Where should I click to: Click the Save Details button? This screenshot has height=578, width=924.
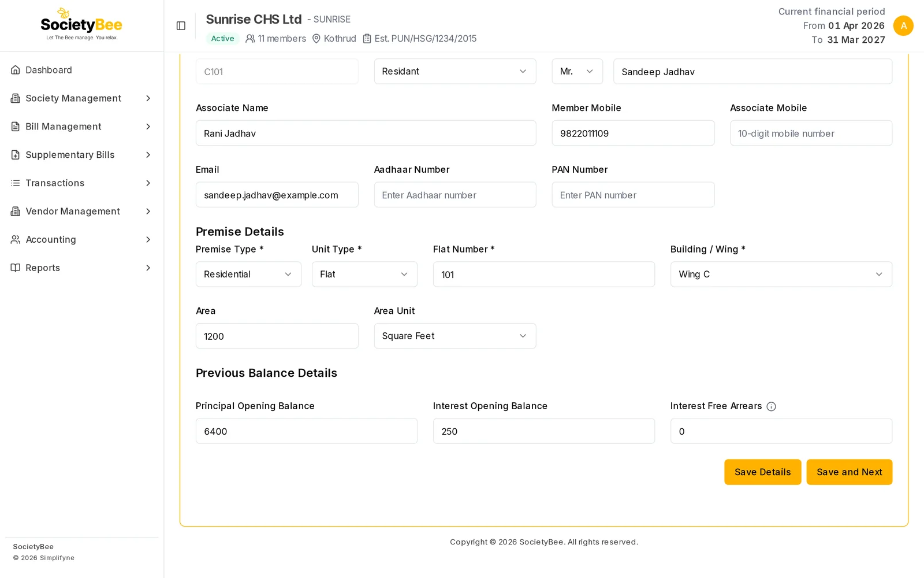coord(763,472)
